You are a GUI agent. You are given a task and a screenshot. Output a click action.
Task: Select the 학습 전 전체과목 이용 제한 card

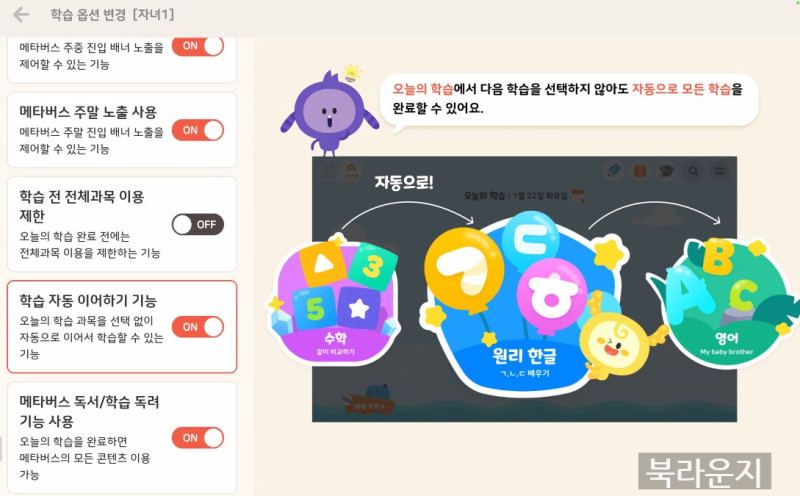point(122,225)
